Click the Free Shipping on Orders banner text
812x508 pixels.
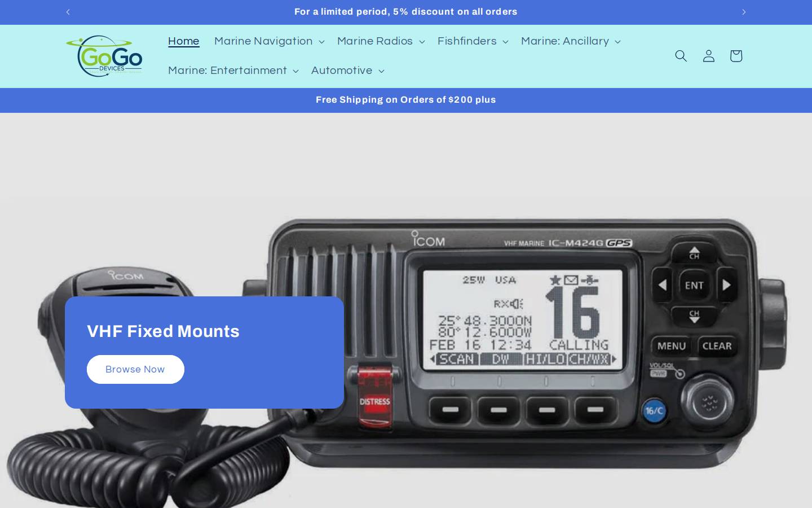pos(406,100)
